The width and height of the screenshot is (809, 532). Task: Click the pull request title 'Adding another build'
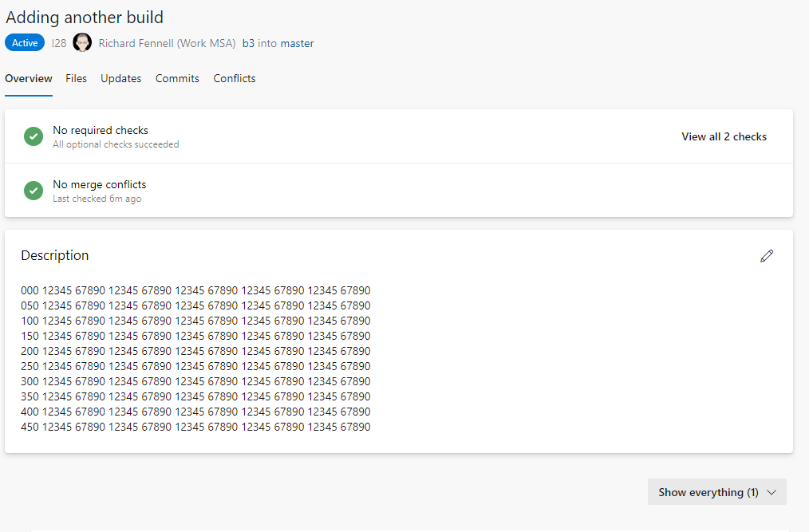click(x=85, y=17)
